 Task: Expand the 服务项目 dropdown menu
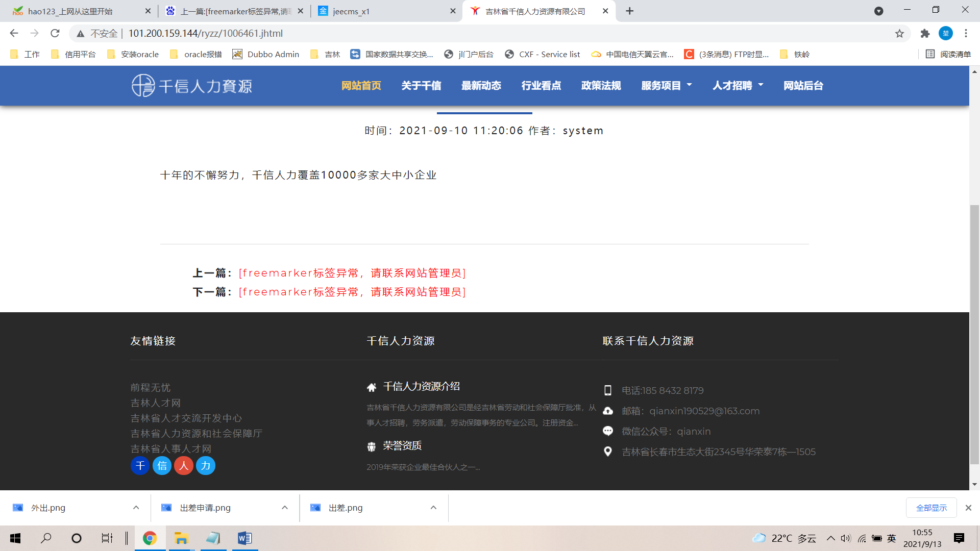click(x=666, y=86)
